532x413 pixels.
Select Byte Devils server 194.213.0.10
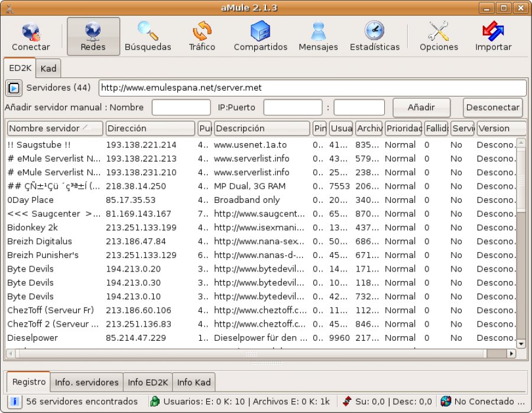click(261, 296)
